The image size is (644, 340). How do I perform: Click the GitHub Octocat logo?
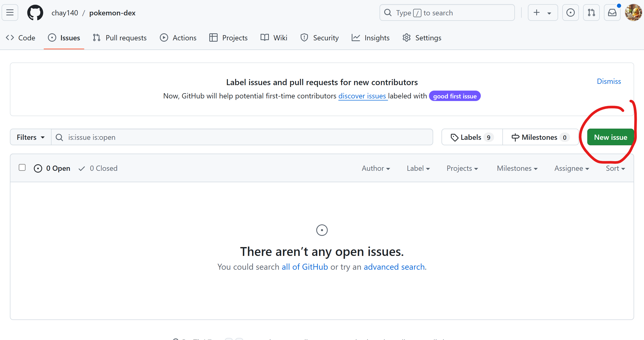[35, 12]
